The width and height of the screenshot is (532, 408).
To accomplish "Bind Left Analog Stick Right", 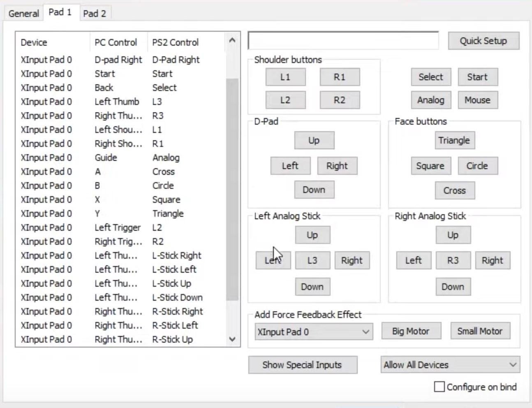I will click(x=352, y=260).
